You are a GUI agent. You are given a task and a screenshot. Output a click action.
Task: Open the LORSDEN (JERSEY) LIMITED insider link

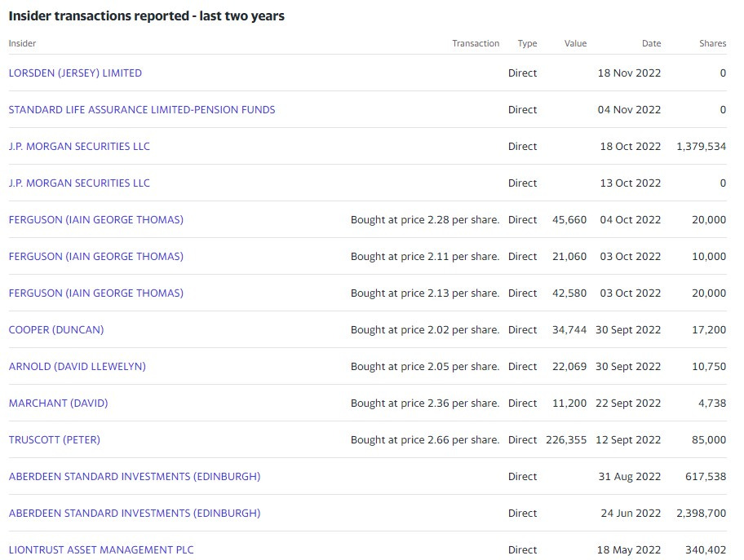75,73
